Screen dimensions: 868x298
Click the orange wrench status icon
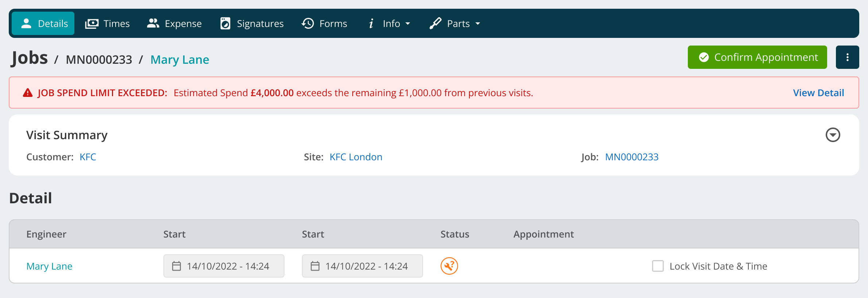[449, 266]
